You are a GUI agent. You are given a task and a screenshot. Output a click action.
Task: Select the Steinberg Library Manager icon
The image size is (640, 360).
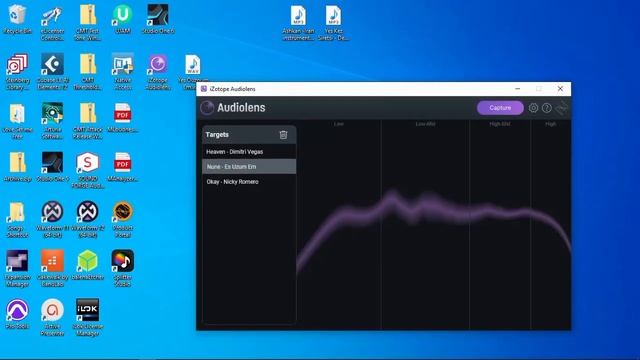coord(17,72)
